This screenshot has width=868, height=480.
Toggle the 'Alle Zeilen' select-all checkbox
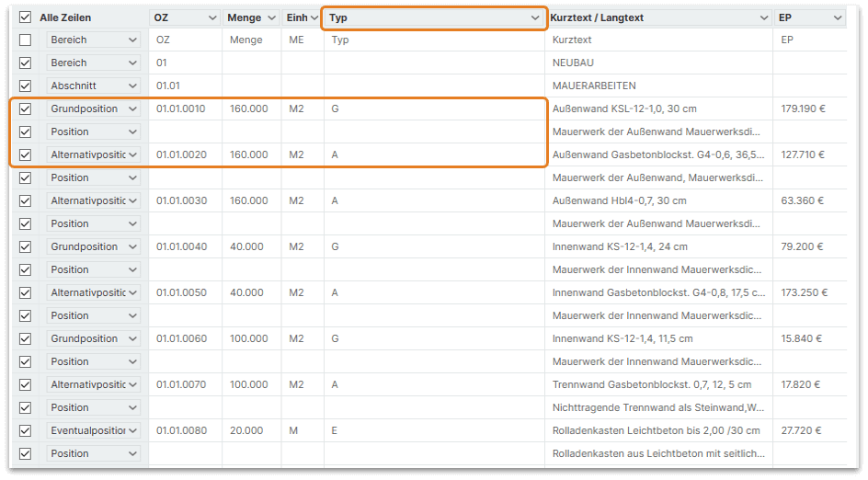(25, 17)
